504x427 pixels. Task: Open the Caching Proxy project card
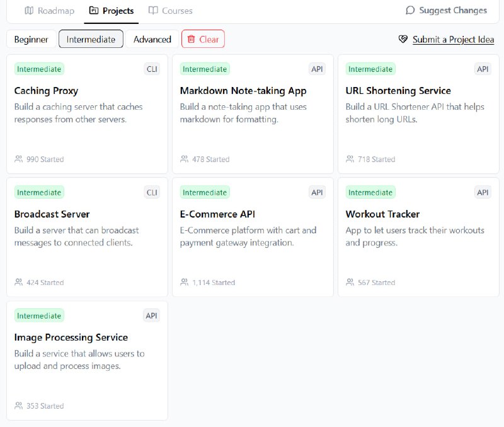(87, 114)
